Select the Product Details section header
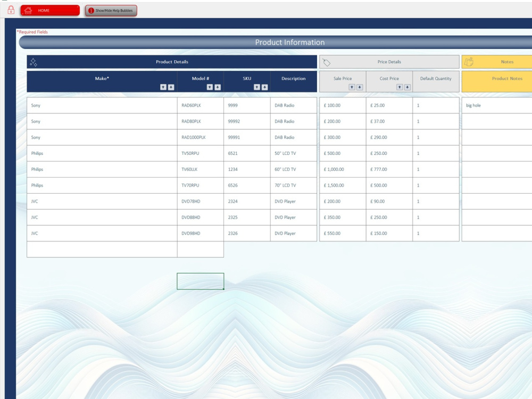 [172, 62]
